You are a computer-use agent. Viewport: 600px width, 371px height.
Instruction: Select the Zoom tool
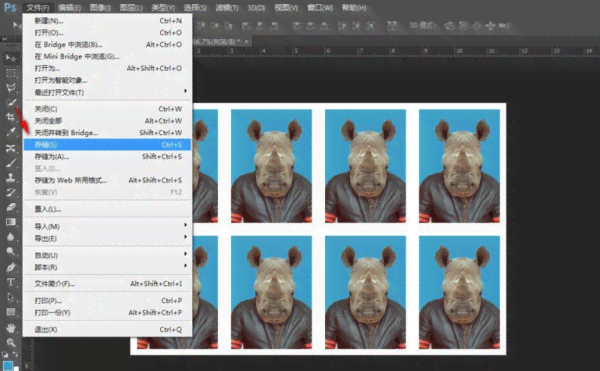10,342
